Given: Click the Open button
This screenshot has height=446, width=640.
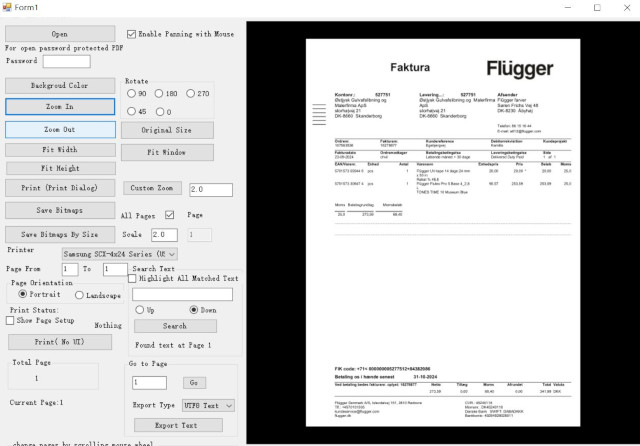Looking at the screenshot, I should pos(59,34).
